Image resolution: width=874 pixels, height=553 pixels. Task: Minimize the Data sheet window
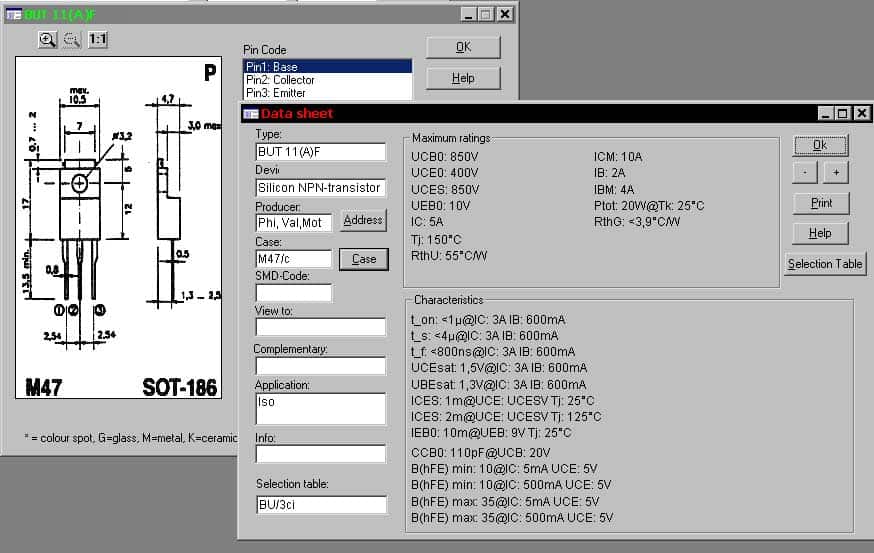(826, 114)
